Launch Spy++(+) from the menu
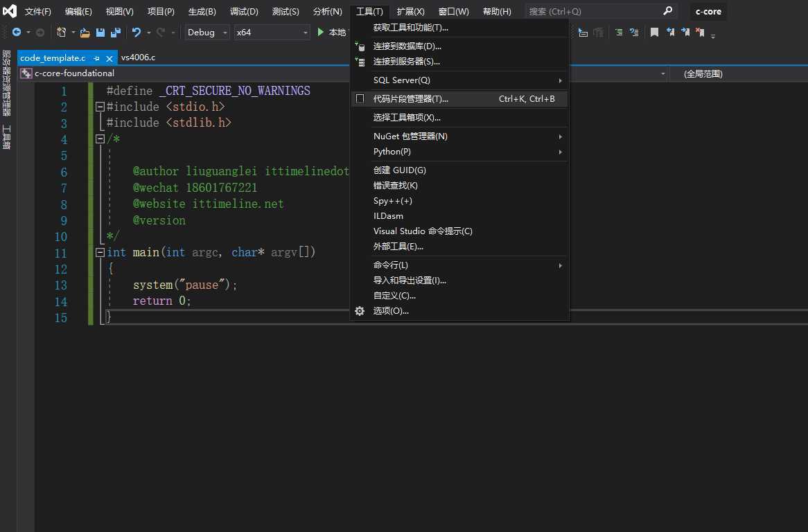This screenshot has height=532, width=808. coord(459,201)
